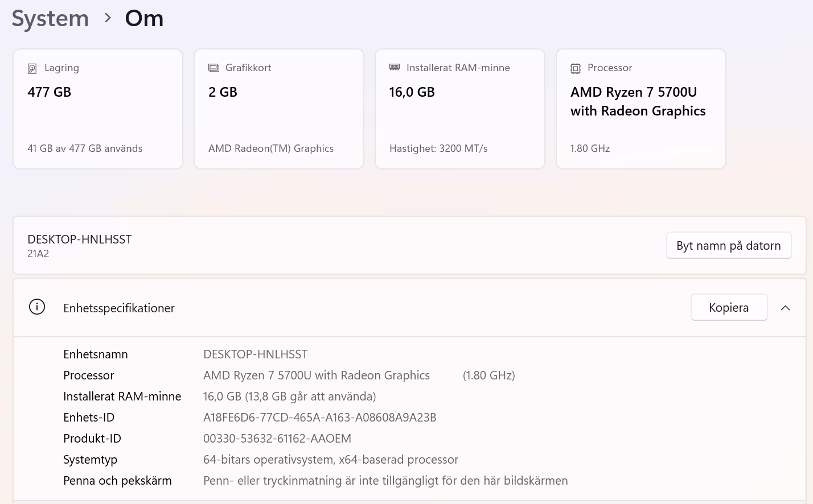This screenshot has height=504, width=813.
Task: Go back to System in the breadcrumb
Action: (x=50, y=18)
